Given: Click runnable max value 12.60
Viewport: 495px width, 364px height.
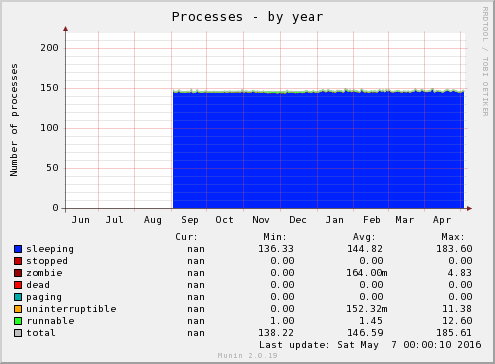Looking at the screenshot, I should pos(457,321).
